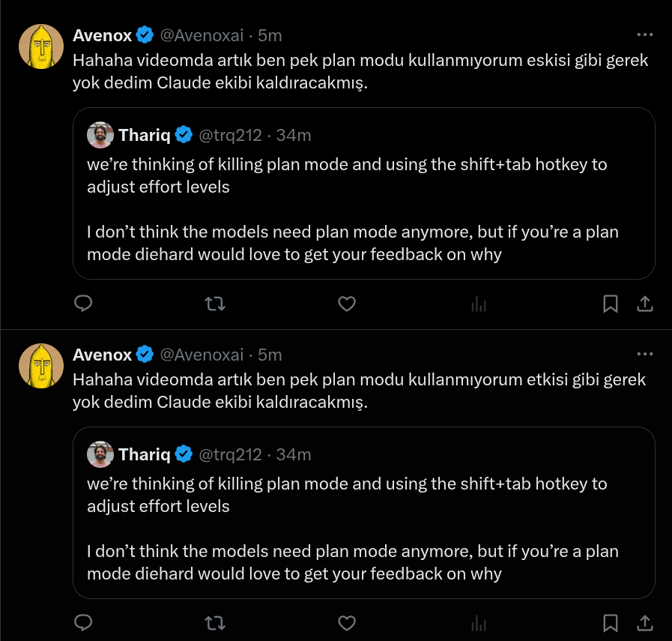
Task: Open more options on second tweet
Action: [x=644, y=354]
